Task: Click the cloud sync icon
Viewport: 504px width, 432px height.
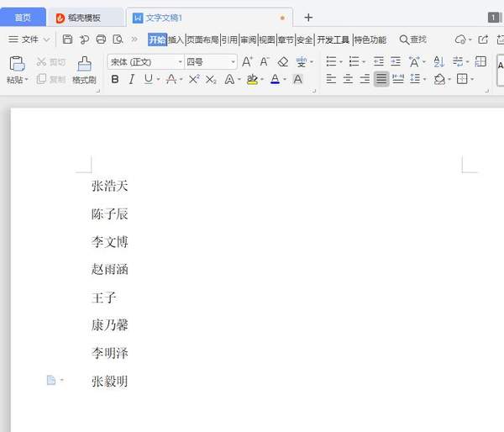Action: (460, 40)
